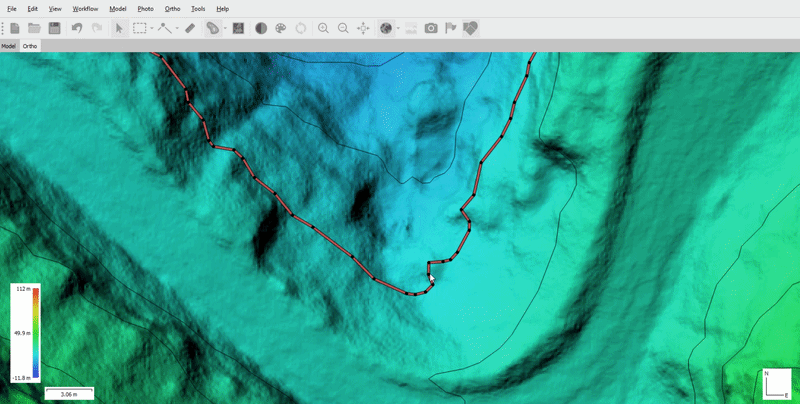Click the elevation color legend bar
The image size is (800, 404).
36,333
